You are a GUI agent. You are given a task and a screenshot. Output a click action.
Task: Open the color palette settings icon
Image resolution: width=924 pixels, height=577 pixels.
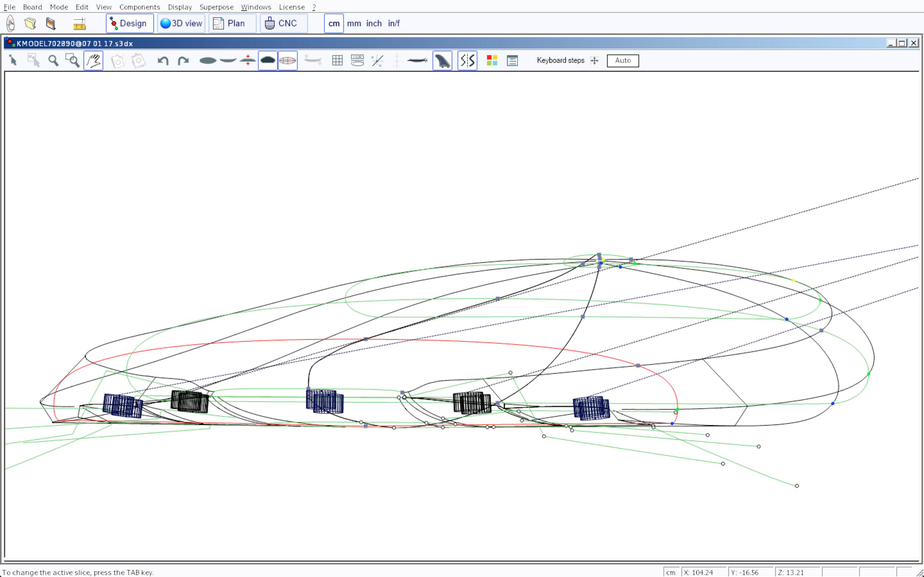point(492,61)
